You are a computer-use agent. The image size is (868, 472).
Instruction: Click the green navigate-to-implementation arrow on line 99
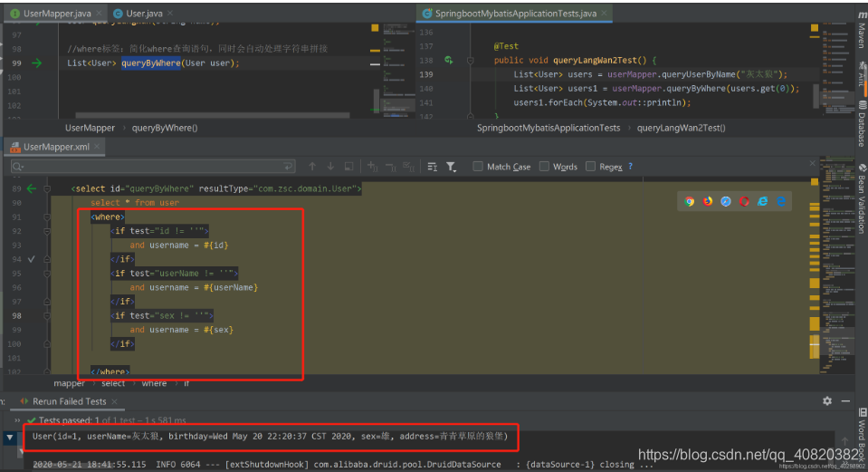click(x=36, y=63)
